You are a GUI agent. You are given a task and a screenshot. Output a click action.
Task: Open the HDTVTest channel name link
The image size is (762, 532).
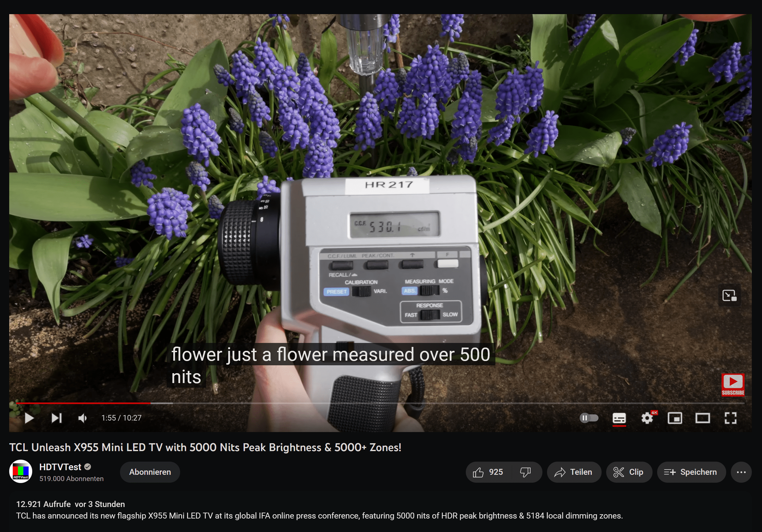[60, 467]
